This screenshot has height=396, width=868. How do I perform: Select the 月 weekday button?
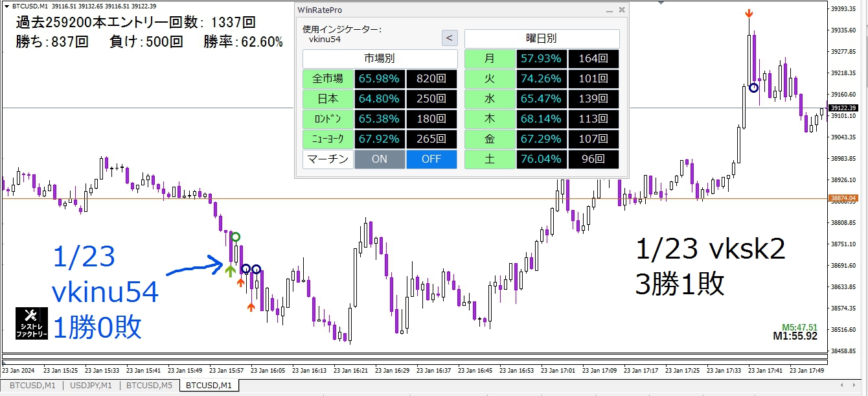(490, 59)
